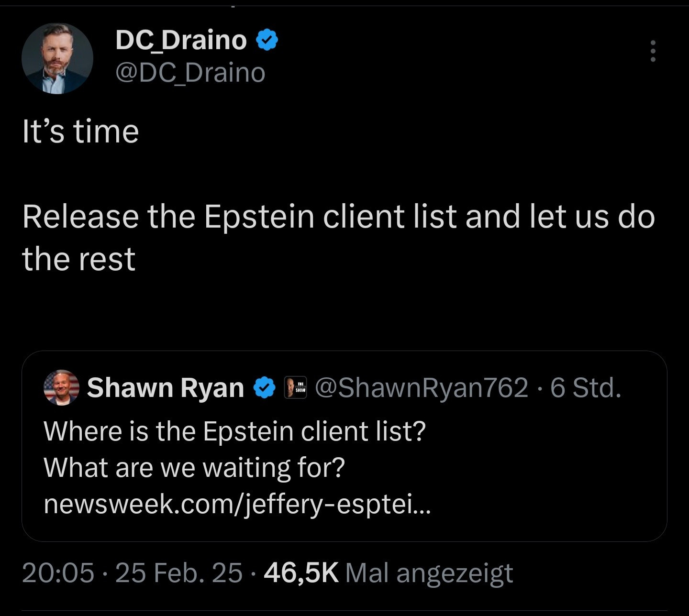Viewport: 689px width, 616px height.
Task: Click the DC_Draino display name
Action: coord(181,40)
